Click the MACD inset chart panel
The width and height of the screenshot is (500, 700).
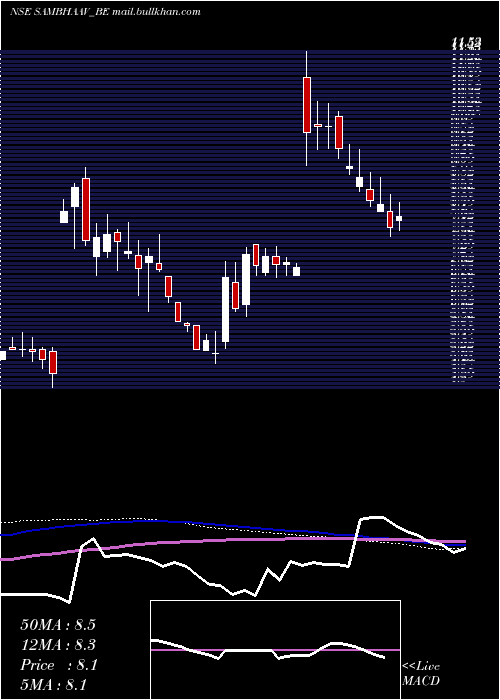pos(275,650)
